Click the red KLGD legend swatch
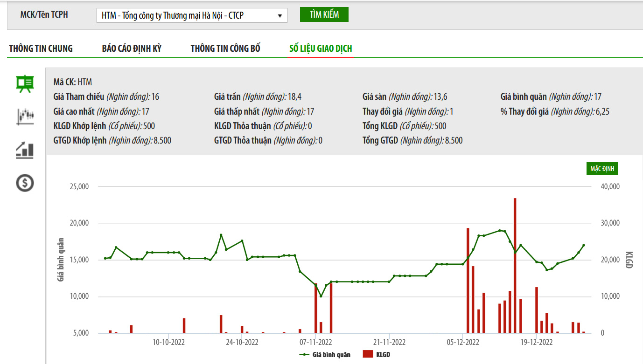Image resolution: width=643 pixels, height=364 pixels. pyautogui.click(x=368, y=355)
